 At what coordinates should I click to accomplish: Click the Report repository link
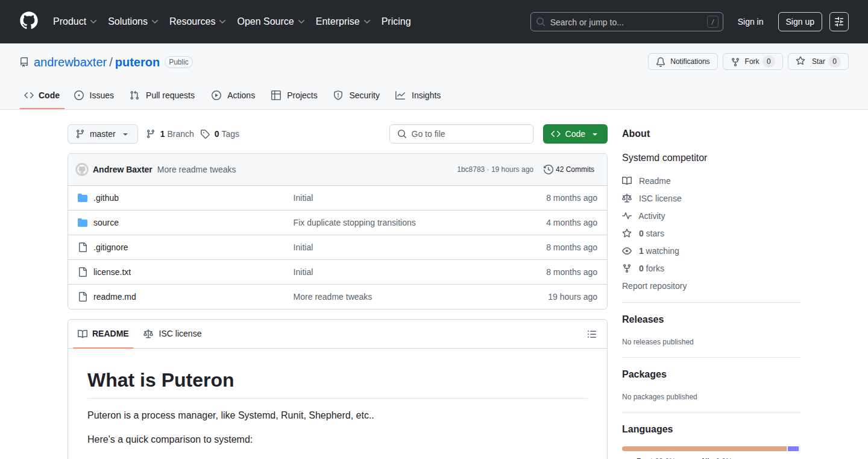coord(655,286)
